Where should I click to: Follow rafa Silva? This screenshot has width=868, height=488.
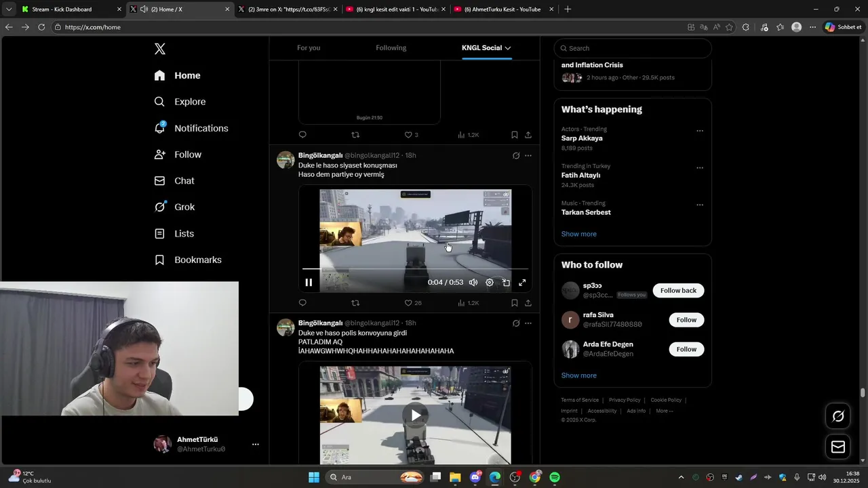pyautogui.click(x=686, y=320)
